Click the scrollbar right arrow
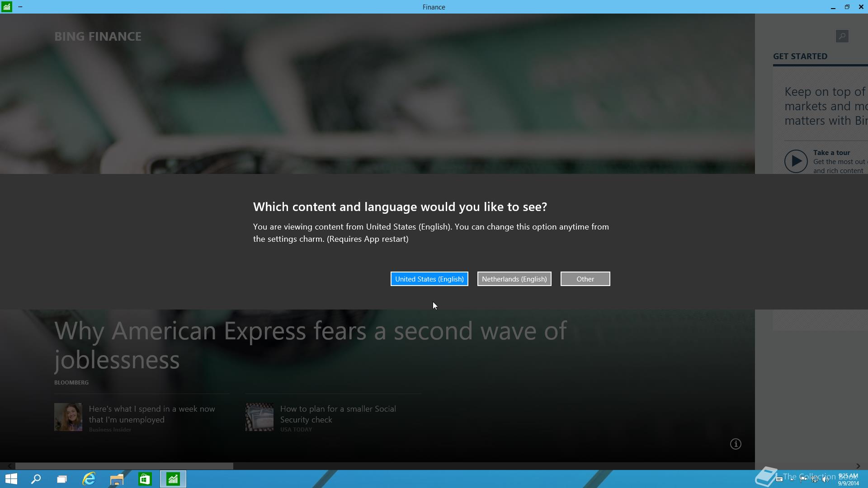Screen dimensions: 868x488 pos(858,466)
